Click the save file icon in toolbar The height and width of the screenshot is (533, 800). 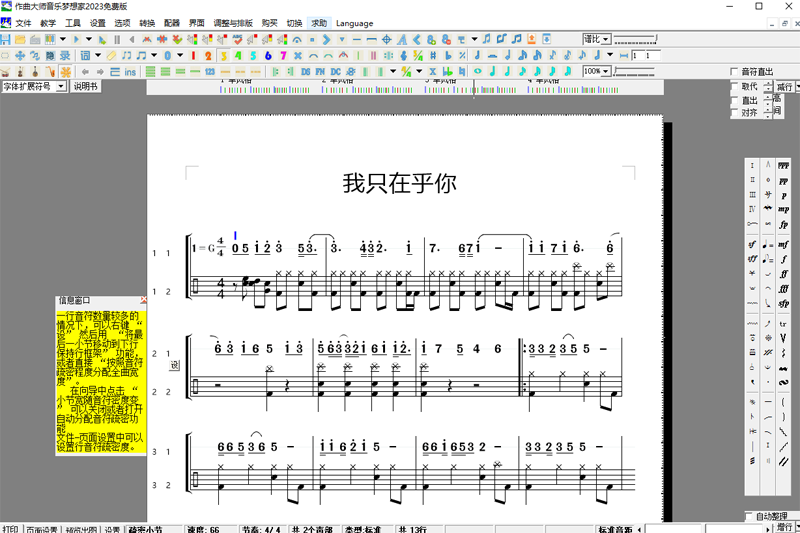(5, 39)
